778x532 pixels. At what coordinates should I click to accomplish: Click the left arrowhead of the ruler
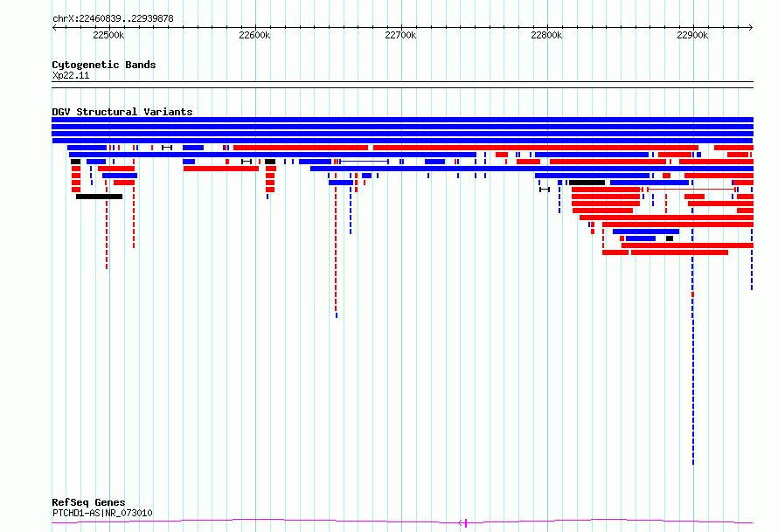pyautogui.click(x=54, y=28)
